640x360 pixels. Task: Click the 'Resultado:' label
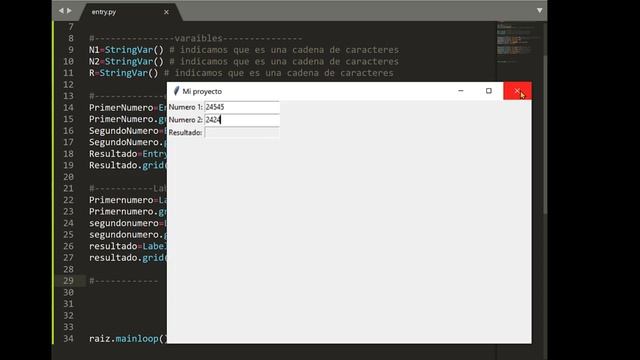pyautogui.click(x=185, y=133)
